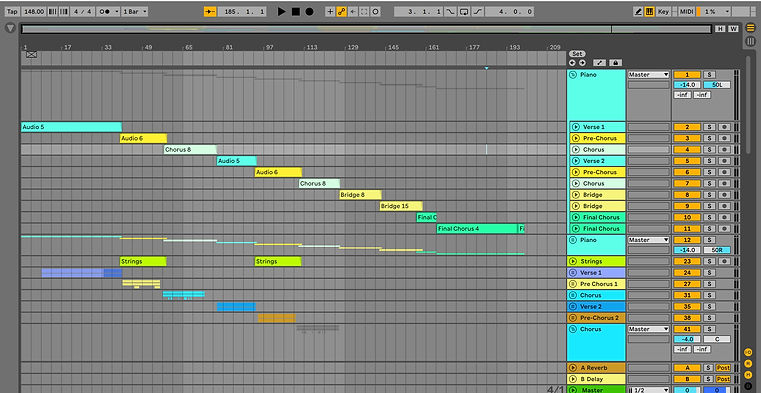Select the Final Chorus 4 clip
The image size is (761, 393).
point(477,229)
